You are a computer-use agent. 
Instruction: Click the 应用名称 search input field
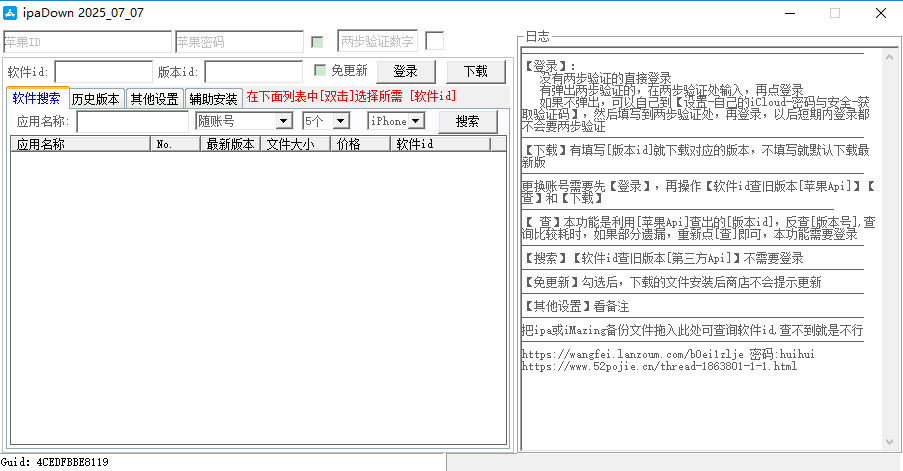pyautogui.click(x=132, y=121)
